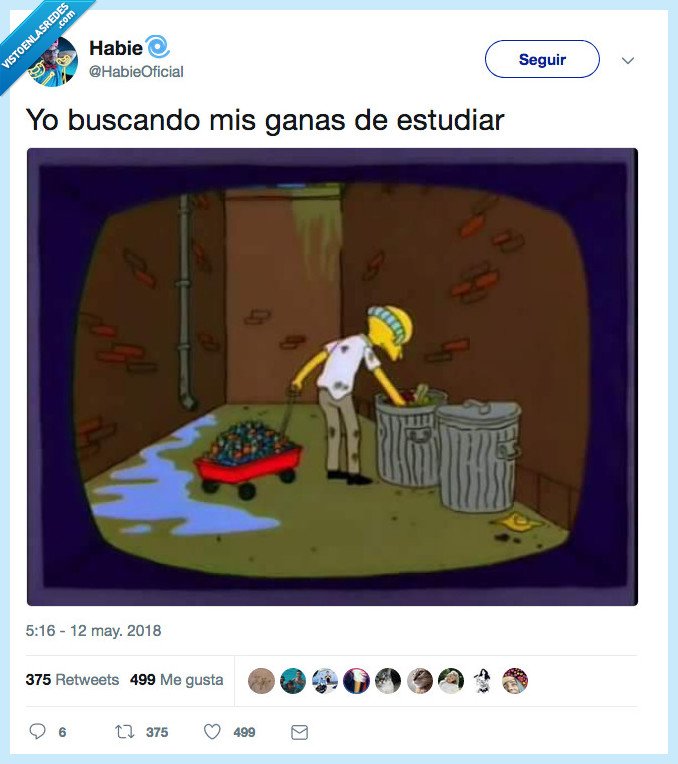Click Habie's profile avatar picture
This screenshot has height=764, width=678.
pos(53,61)
